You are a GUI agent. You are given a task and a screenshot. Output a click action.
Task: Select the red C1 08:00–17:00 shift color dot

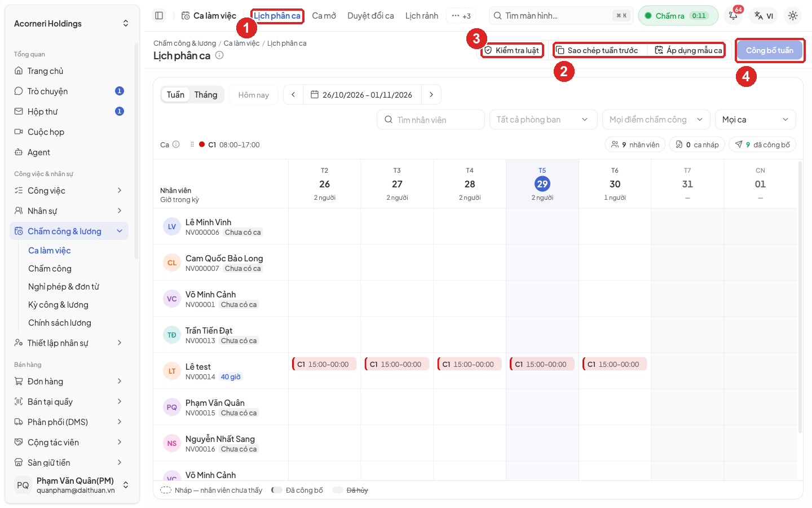coord(202,144)
